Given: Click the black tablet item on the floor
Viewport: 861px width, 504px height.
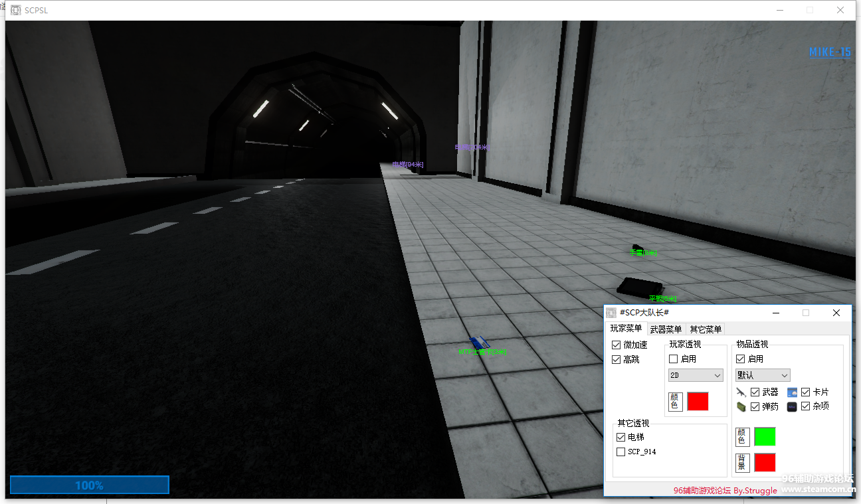Looking at the screenshot, I should [636, 286].
